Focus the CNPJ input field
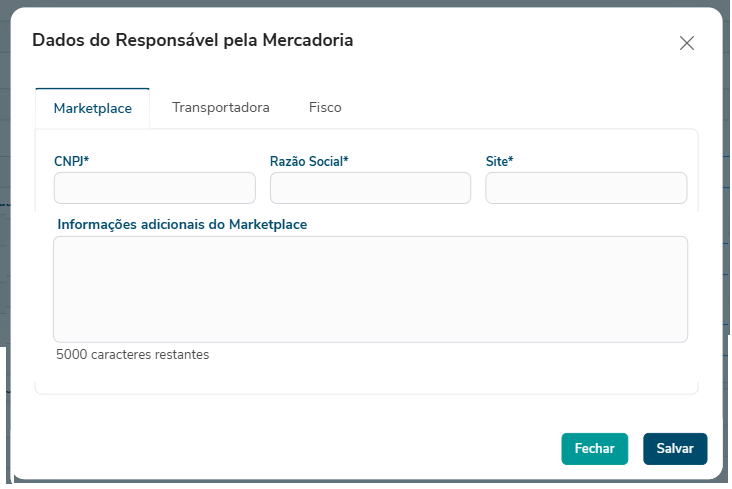Image resolution: width=732 pixels, height=489 pixels. [x=155, y=188]
